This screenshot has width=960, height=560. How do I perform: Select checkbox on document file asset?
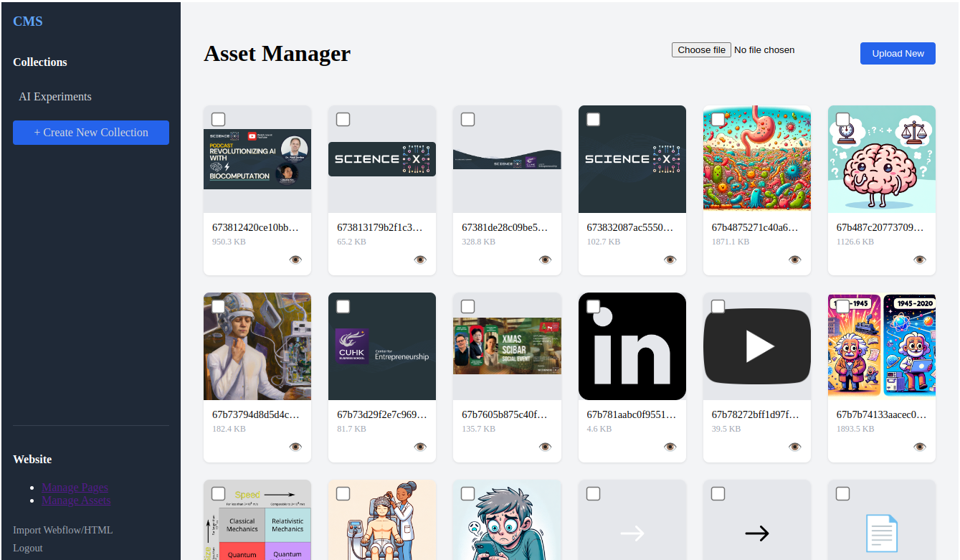coord(842,493)
